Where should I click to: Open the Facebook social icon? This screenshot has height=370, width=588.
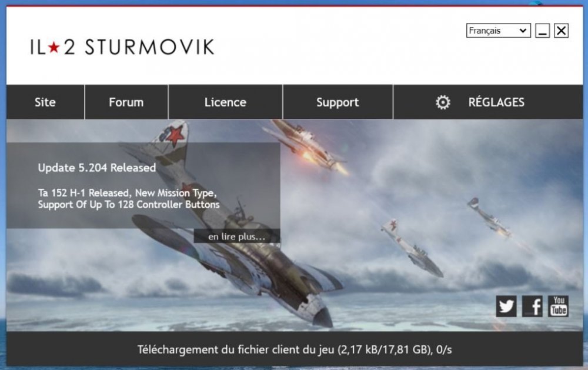click(532, 305)
